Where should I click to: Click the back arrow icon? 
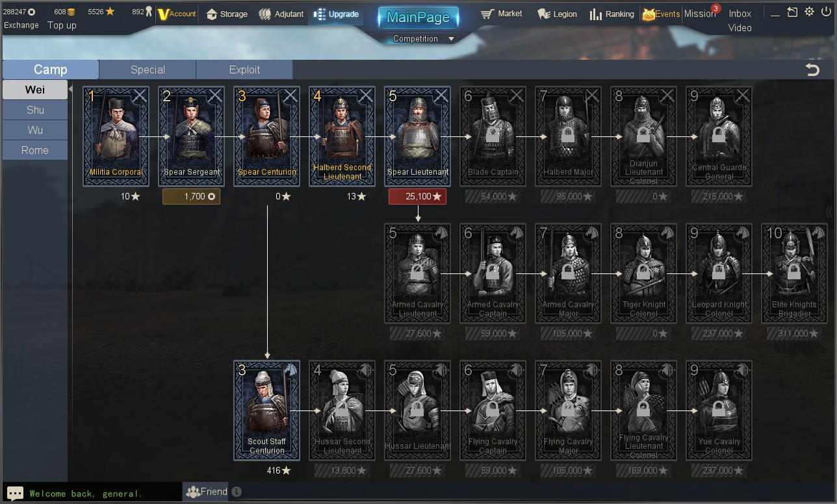pyautogui.click(x=812, y=69)
